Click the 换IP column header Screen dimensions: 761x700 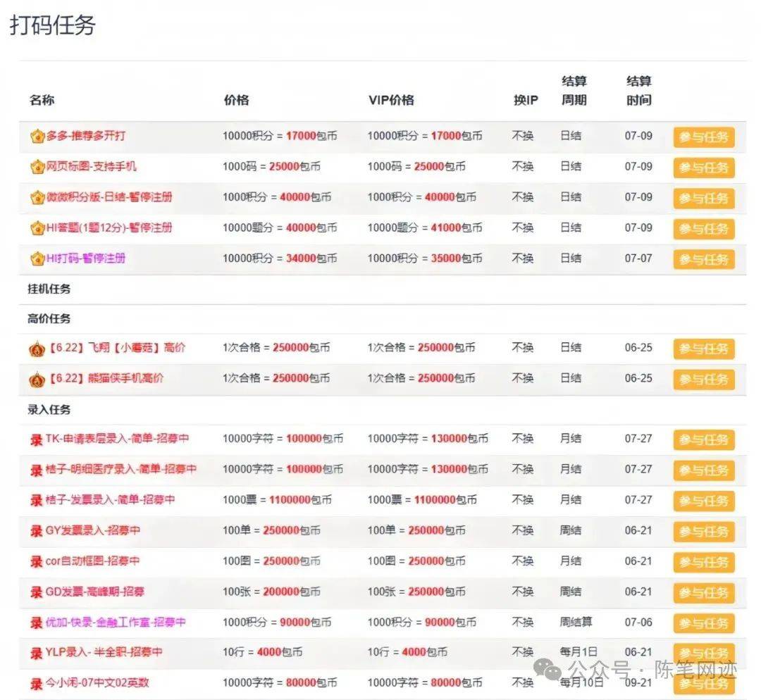coord(526,101)
